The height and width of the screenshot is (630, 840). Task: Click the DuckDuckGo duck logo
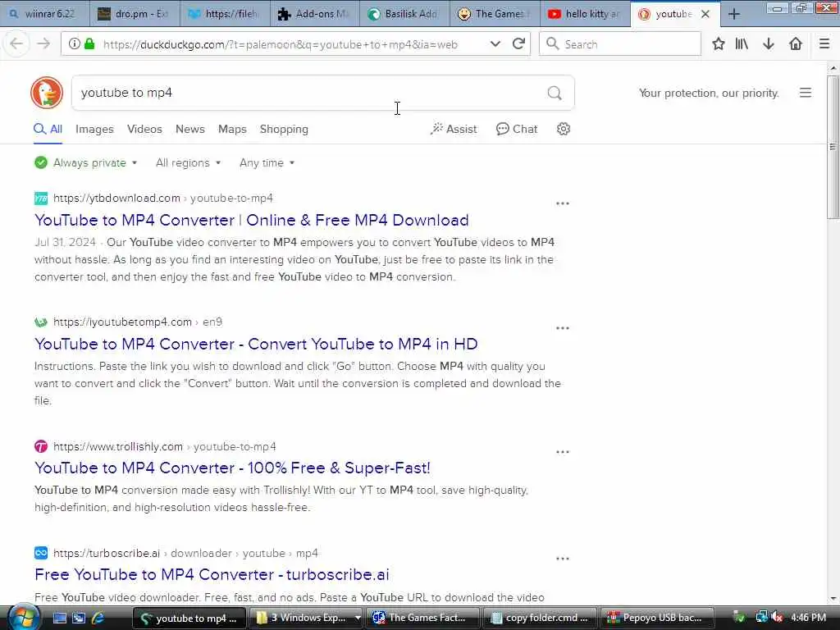click(47, 93)
